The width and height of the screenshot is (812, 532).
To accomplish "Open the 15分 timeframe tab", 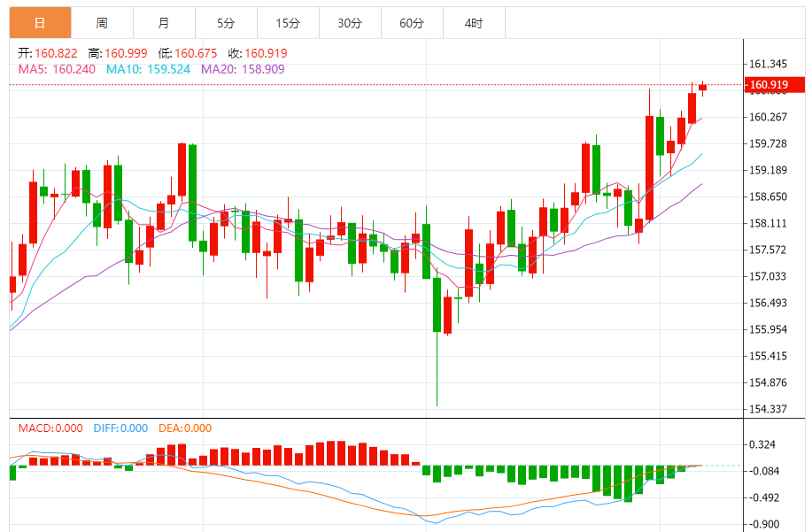I will click(288, 23).
